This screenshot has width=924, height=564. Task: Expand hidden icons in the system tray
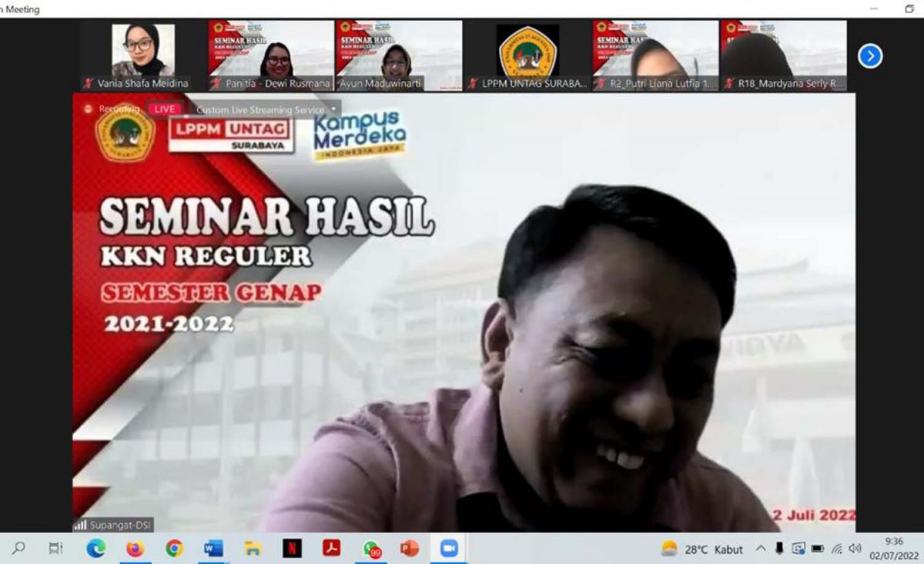(761, 549)
